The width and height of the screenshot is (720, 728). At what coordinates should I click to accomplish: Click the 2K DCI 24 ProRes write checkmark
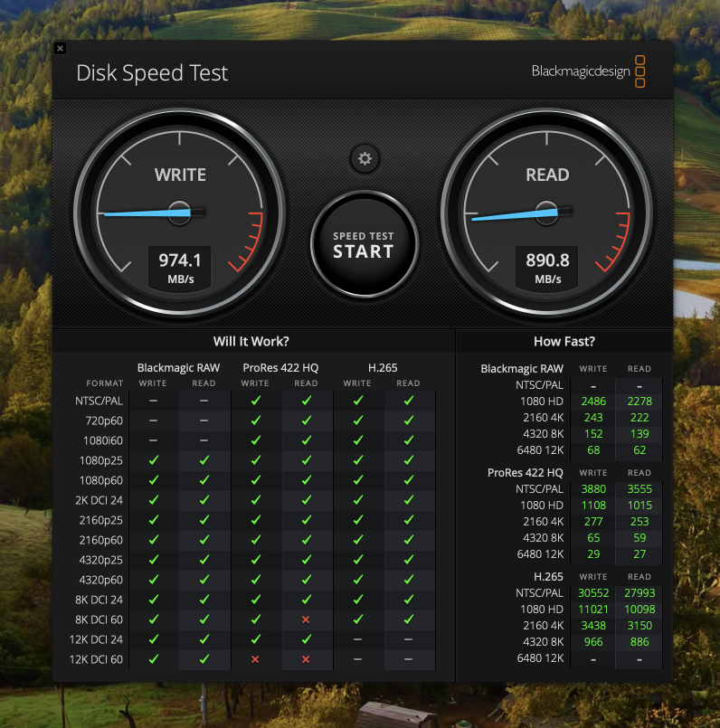pyautogui.click(x=255, y=499)
